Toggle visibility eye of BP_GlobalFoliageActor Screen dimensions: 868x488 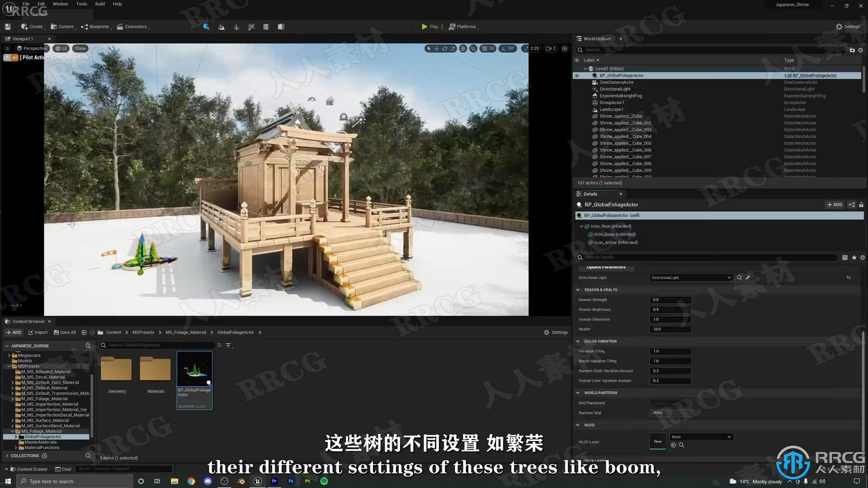(x=577, y=75)
